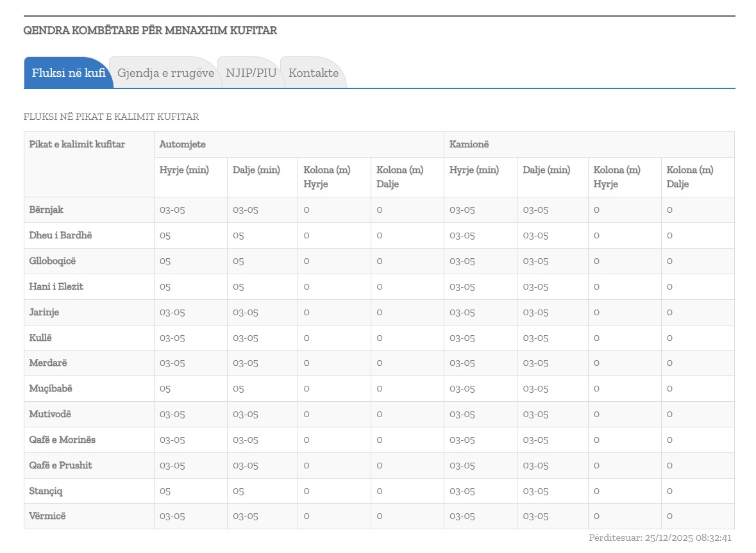Select the Muçibabë row label
Image resolution: width=756 pixels, height=553 pixels.
point(51,389)
